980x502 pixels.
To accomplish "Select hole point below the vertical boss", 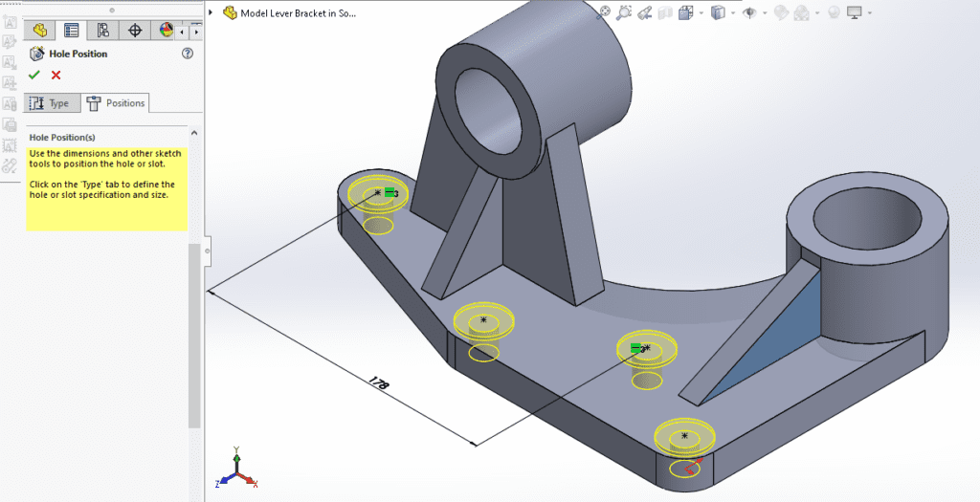I will point(483,319).
